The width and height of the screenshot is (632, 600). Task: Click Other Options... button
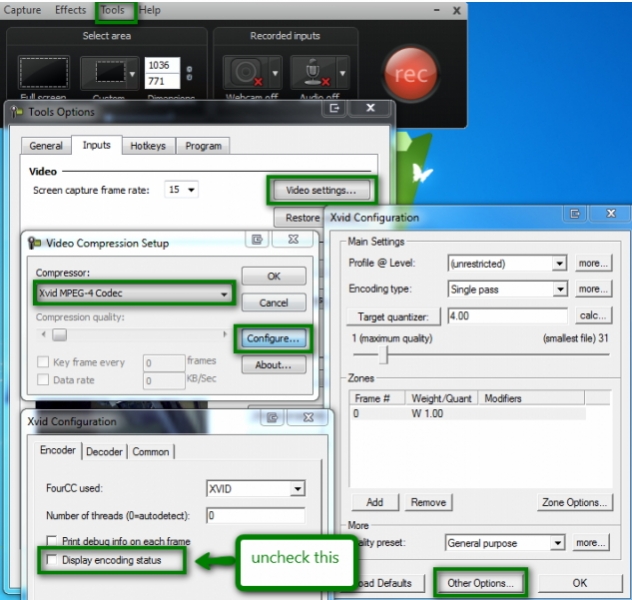pyautogui.click(x=480, y=583)
